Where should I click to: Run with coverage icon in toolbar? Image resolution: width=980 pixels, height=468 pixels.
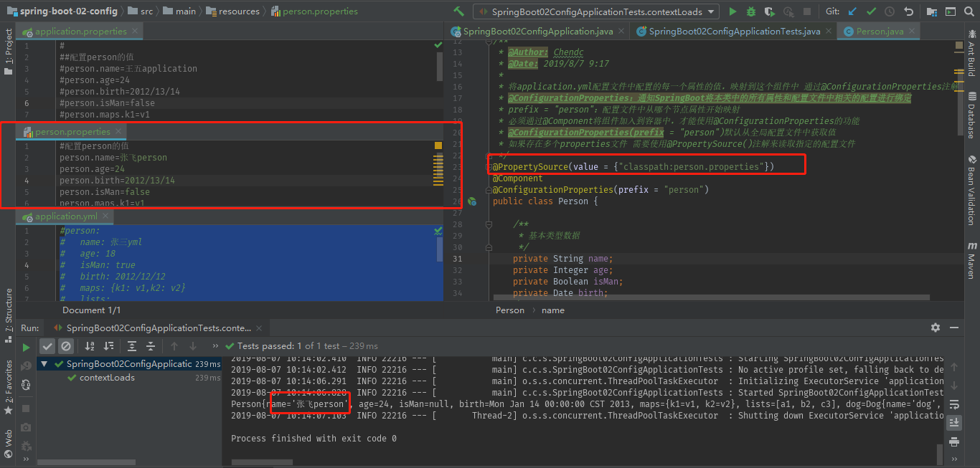770,11
